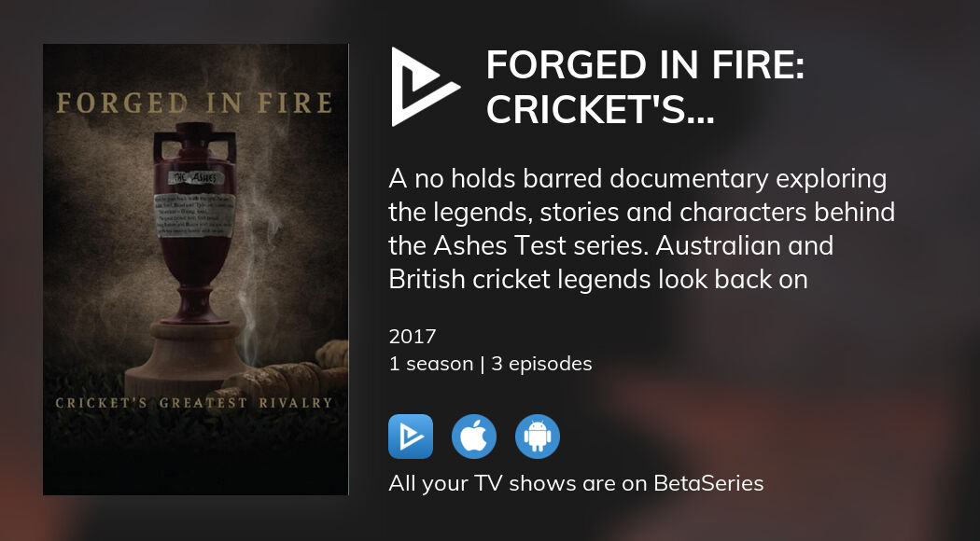
Task: Click 'A no holds barred documentary' first line
Action: coord(637,179)
